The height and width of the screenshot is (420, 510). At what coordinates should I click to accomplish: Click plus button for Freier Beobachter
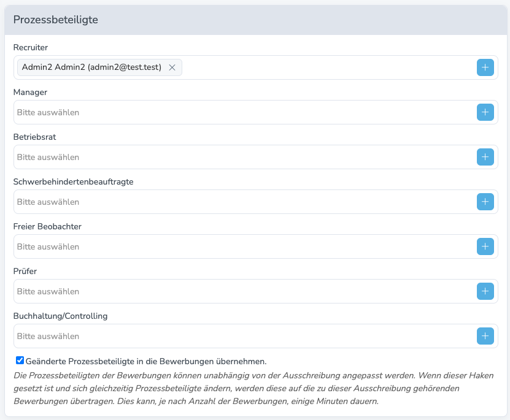pos(485,246)
